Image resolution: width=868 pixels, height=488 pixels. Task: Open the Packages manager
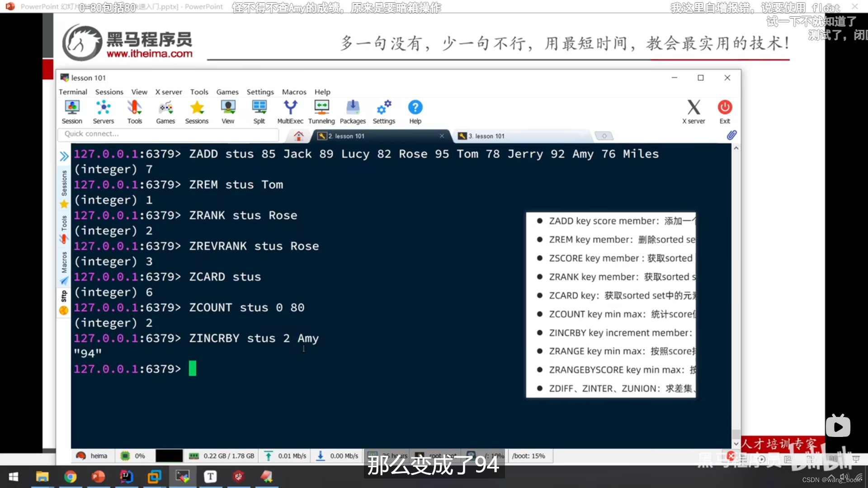(353, 111)
